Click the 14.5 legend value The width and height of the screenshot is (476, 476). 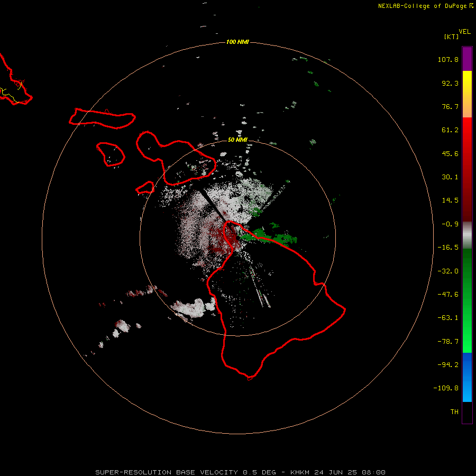[450, 200]
